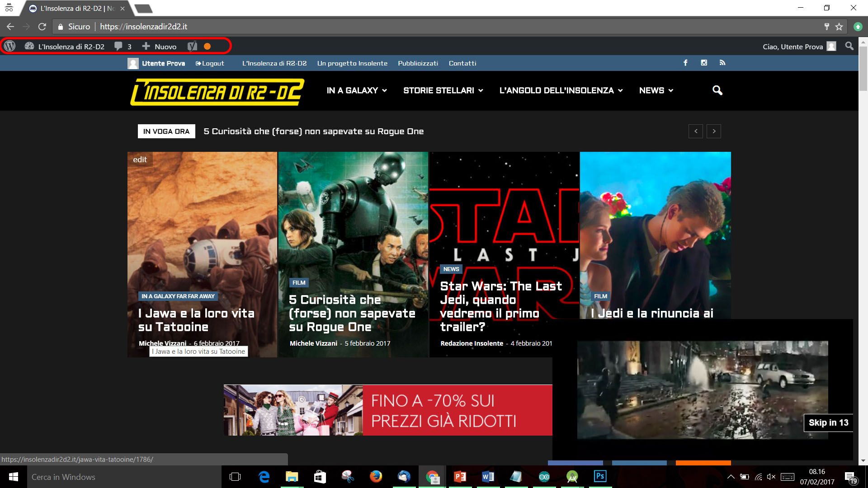Click Ciao, Utente Prova account greeting
The width and height of the screenshot is (868, 488).
pyautogui.click(x=793, y=47)
